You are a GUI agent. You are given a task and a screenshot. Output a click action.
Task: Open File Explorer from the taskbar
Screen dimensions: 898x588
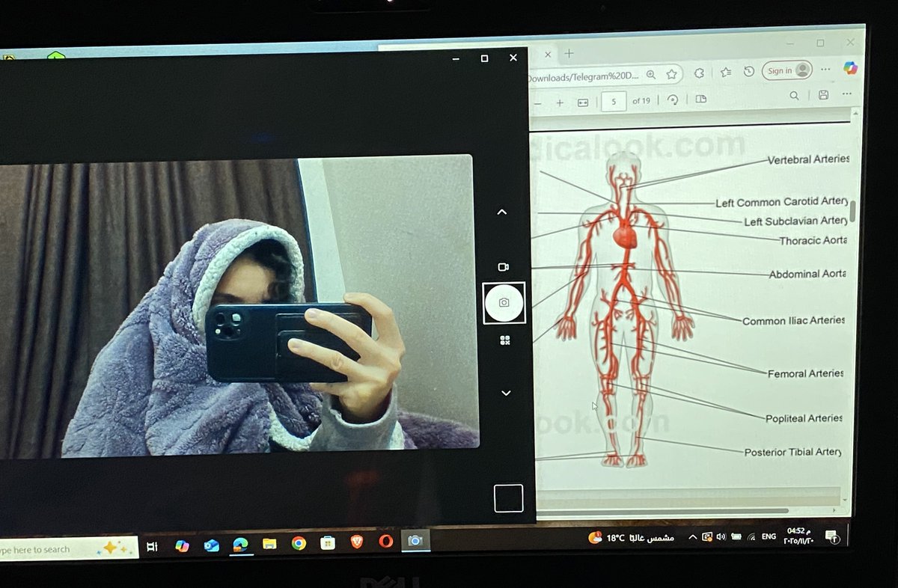pos(269,544)
